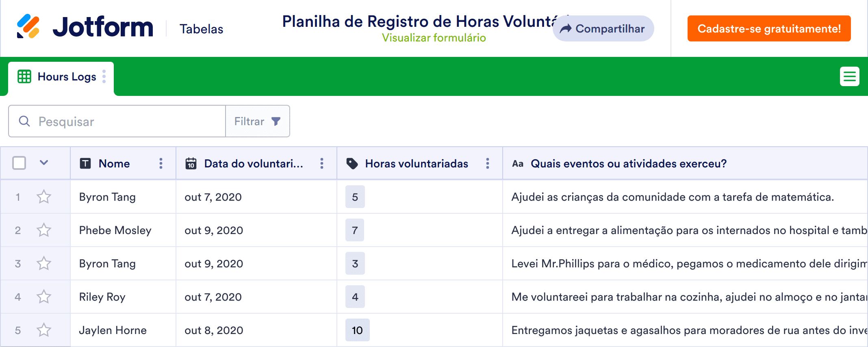Toggle the select-all rows checkbox

pos(19,163)
